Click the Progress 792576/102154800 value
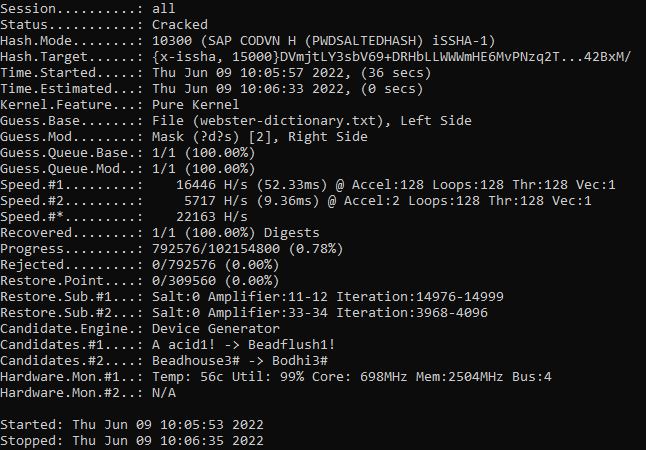This screenshot has width=646, height=450. click(216, 249)
